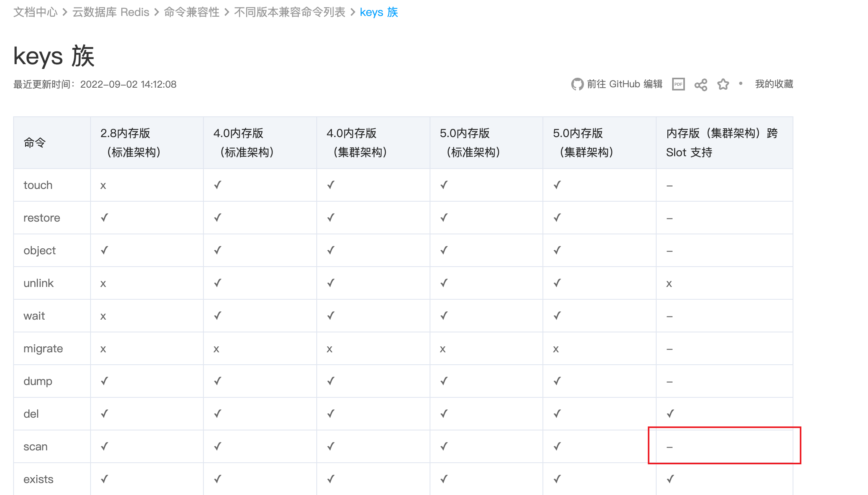Click the highlighted scan cross-slot cell
The height and width of the screenshot is (495, 868).
tap(724, 446)
